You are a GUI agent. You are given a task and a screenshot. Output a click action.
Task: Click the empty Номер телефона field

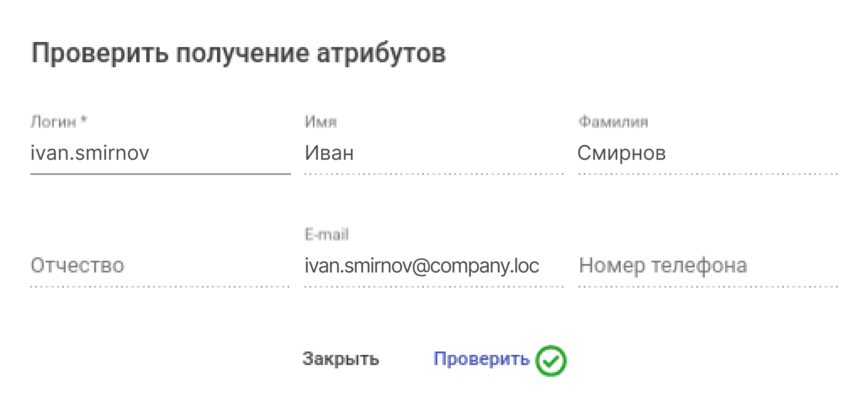click(x=707, y=266)
